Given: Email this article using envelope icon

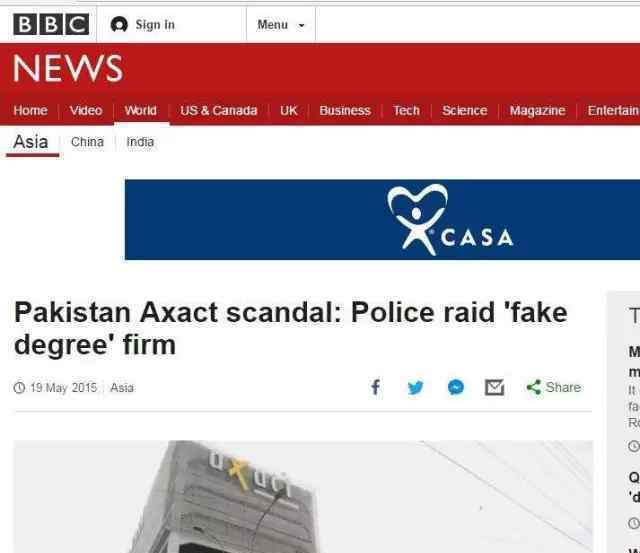Looking at the screenshot, I should [x=494, y=387].
